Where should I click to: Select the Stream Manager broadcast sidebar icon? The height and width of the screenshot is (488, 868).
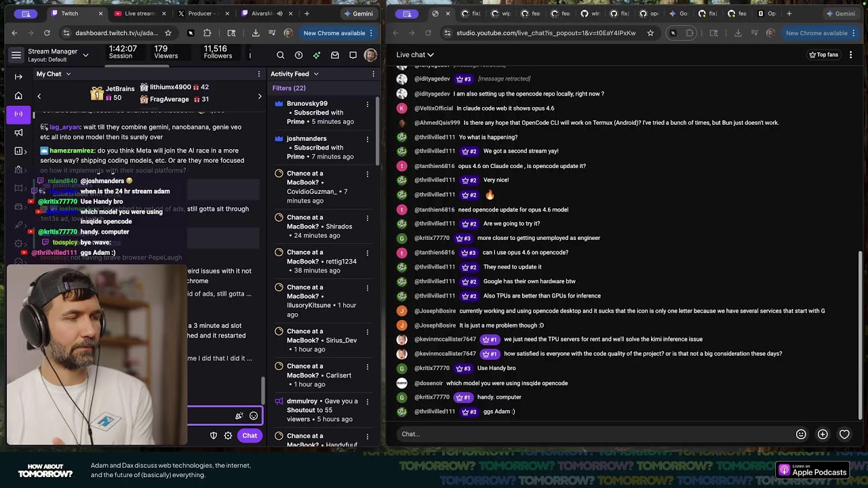tap(18, 114)
